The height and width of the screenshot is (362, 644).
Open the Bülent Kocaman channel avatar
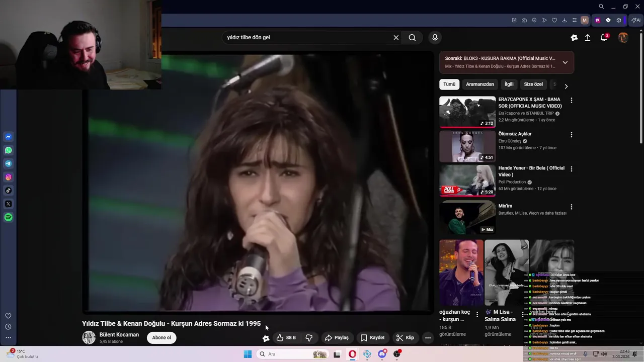coord(89,338)
